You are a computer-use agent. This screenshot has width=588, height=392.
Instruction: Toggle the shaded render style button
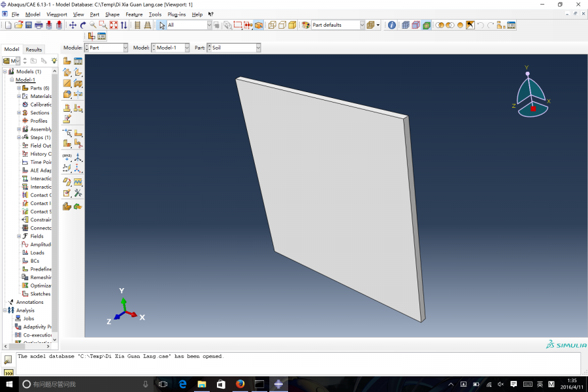coord(292,25)
